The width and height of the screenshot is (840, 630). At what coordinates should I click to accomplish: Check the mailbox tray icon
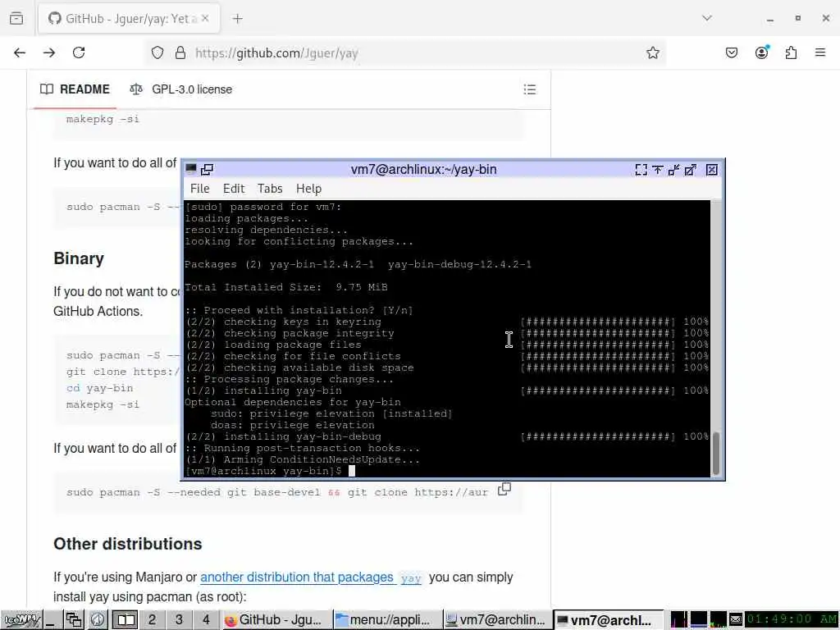point(736,620)
